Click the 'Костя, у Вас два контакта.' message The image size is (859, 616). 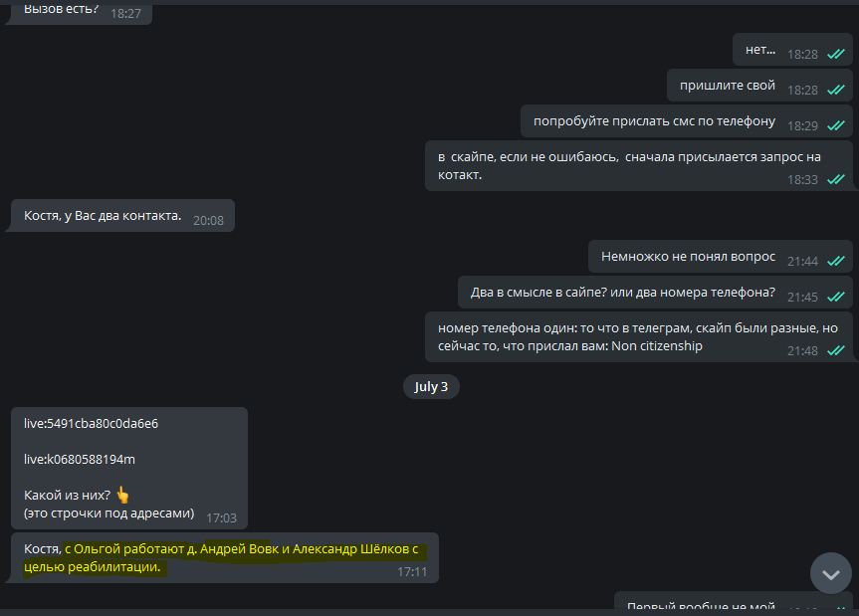point(122,216)
